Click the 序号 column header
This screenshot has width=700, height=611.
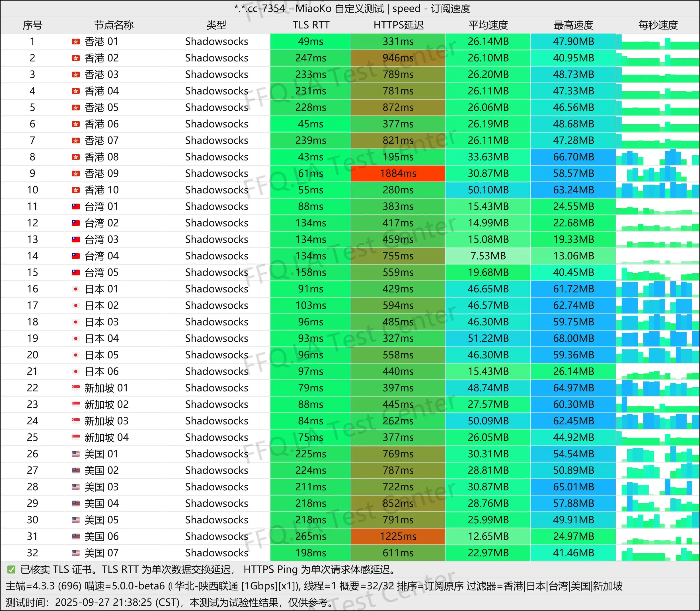(32, 25)
